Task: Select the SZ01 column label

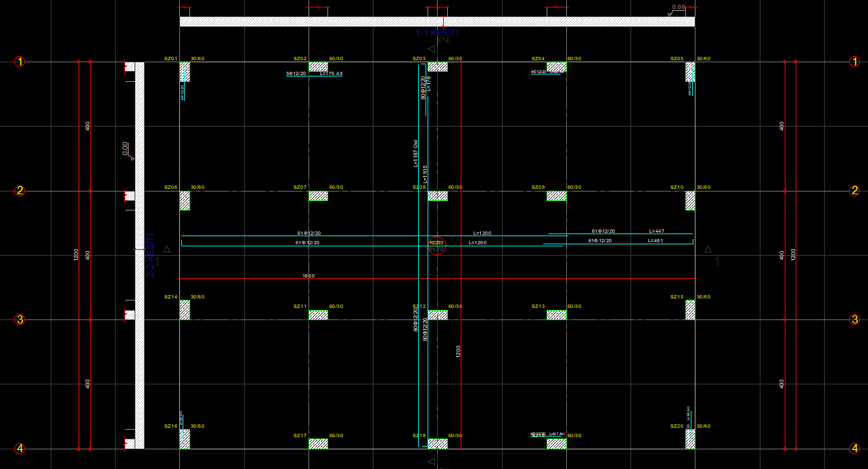Action: pyautogui.click(x=170, y=59)
